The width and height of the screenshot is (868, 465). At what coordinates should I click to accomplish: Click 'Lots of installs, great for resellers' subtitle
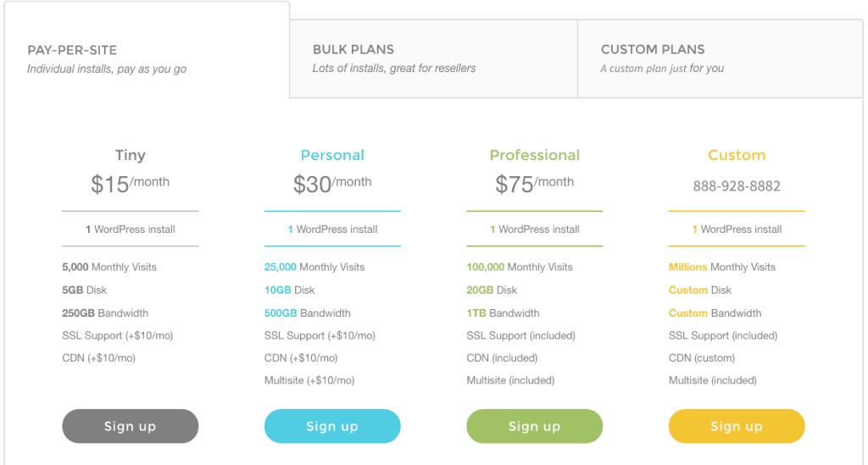394,69
